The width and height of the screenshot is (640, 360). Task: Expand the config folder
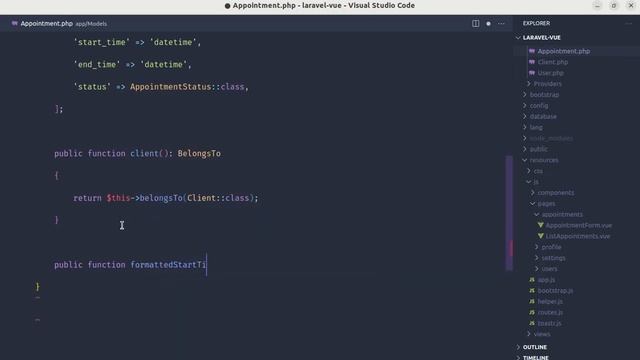point(525,105)
